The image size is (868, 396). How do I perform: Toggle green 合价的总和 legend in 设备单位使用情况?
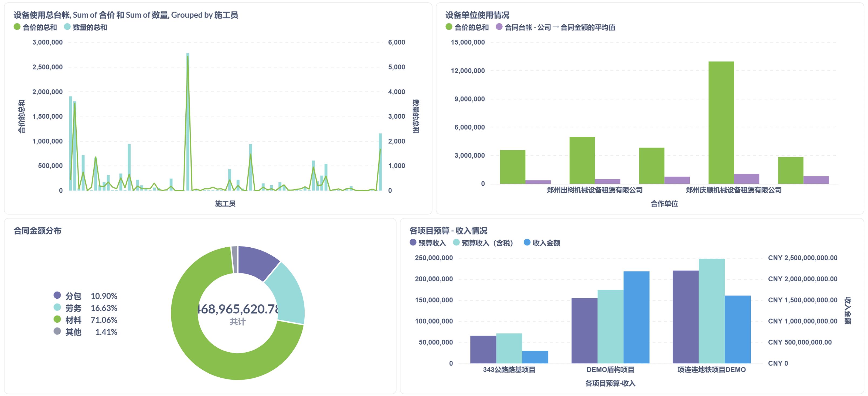[x=449, y=27]
